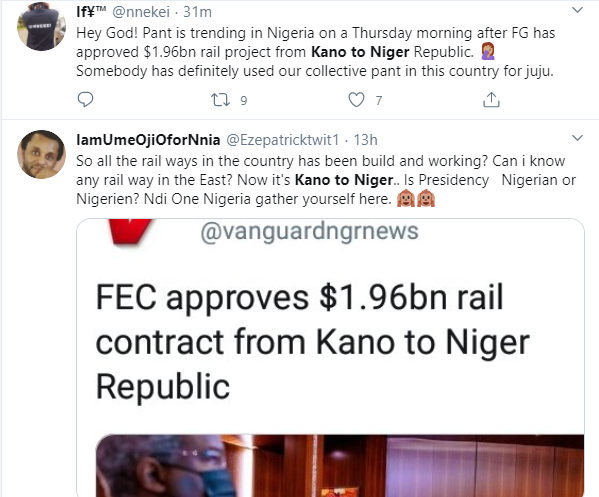Open the 31m timestamp of first tweet
The width and height of the screenshot is (599, 497).
point(198,12)
